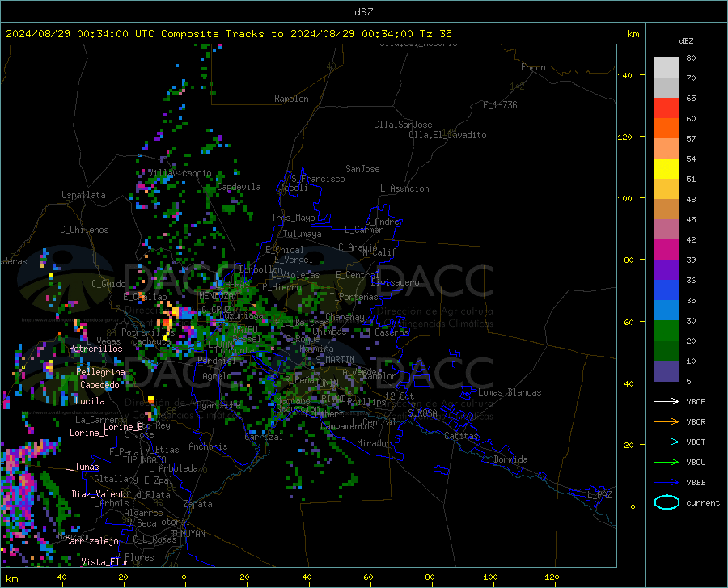Click the orange VBCR arrow in legend
Screen dimensions: 728x588
[667, 422]
